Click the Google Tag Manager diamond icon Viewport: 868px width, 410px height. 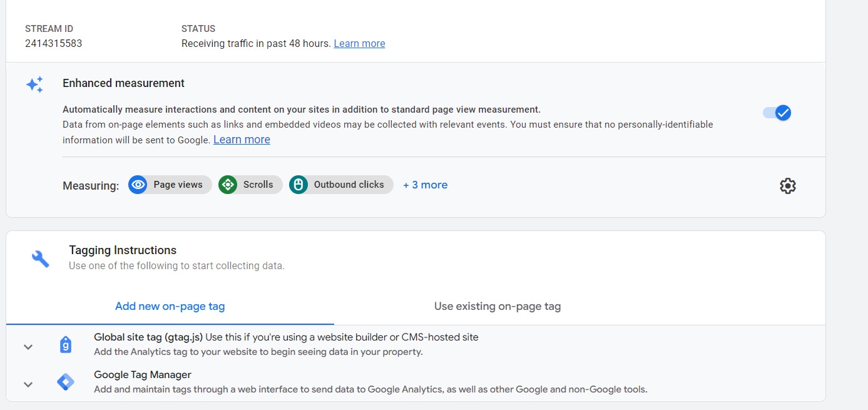point(66,382)
